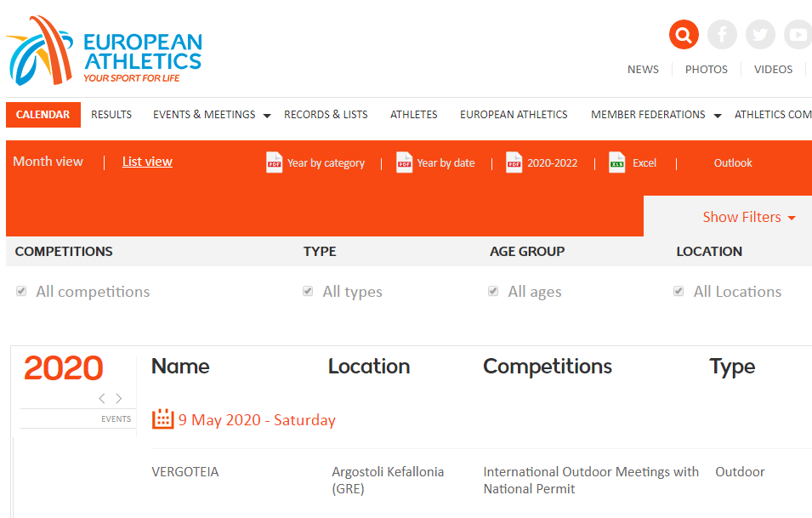Viewport: 812px width, 518px height.
Task: Toggle the All ages checkbox
Action: tap(493, 292)
